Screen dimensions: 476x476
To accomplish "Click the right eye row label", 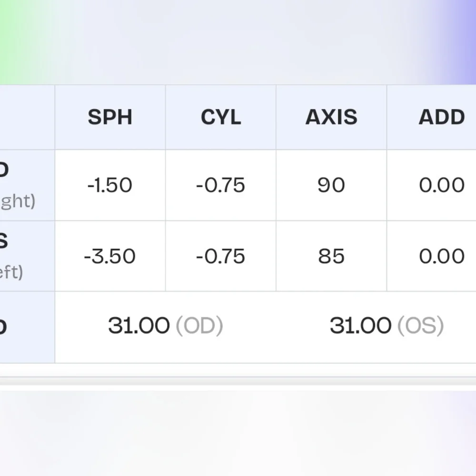I will tap(18, 185).
